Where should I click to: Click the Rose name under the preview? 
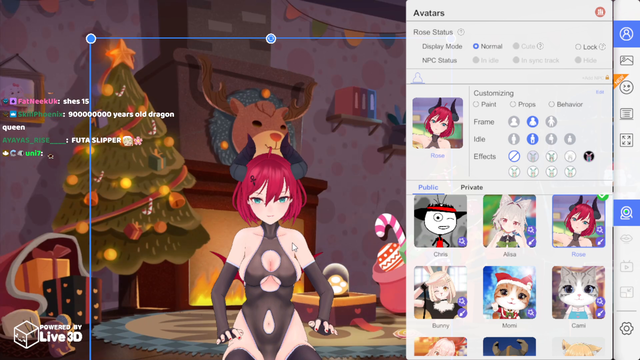click(x=437, y=156)
